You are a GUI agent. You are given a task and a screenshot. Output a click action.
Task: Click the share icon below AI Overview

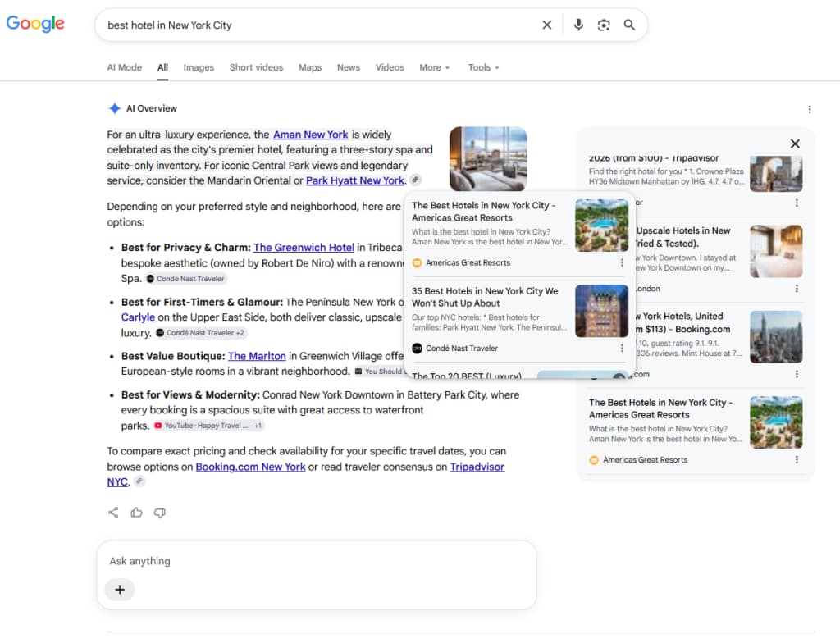[x=113, y=513]
